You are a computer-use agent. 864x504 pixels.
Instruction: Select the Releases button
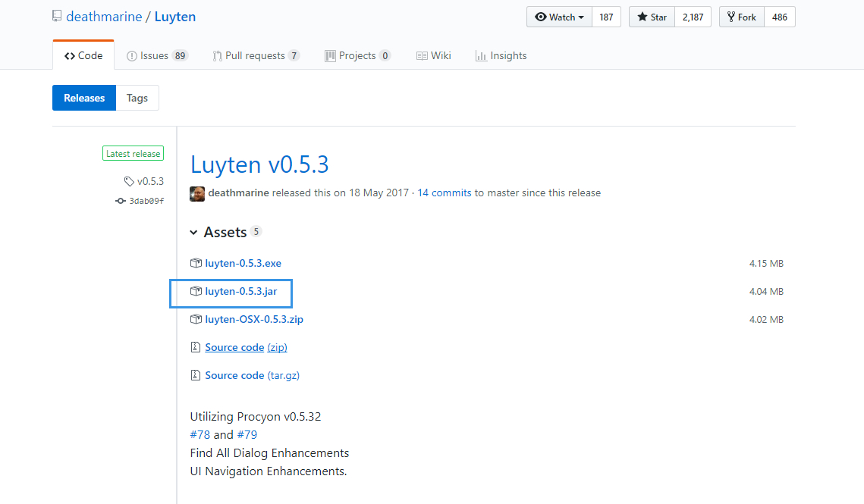[84, 98]
